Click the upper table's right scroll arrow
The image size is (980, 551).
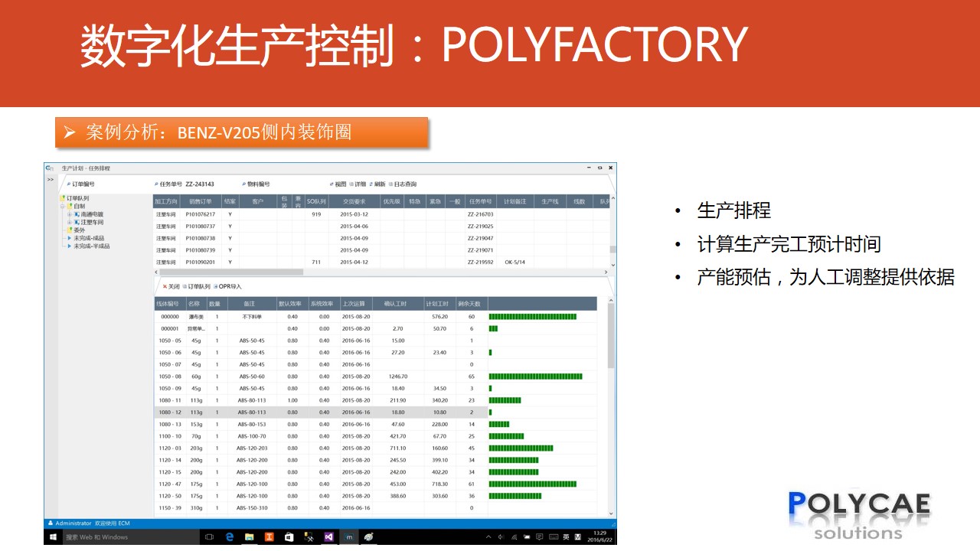tap(606, 272)
